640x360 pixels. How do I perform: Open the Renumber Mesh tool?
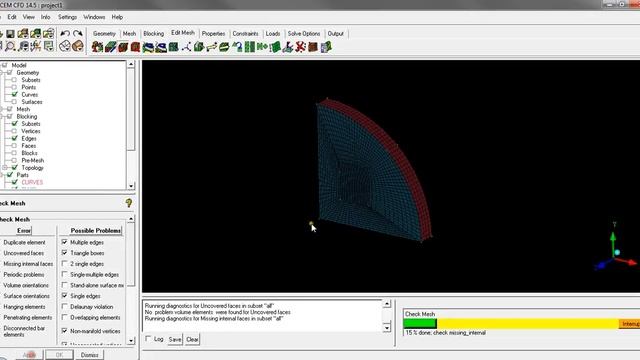(x=262, y=47)
